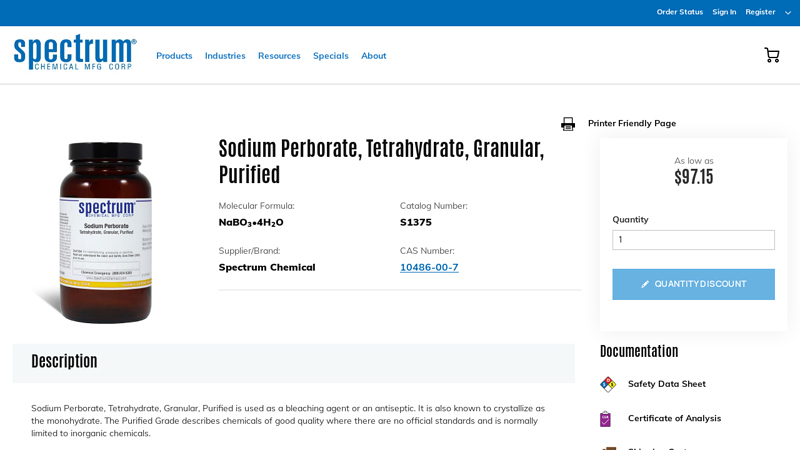Expand the header account dropdown chevron
Screen dimensions: 800x450
pos(788,13)
